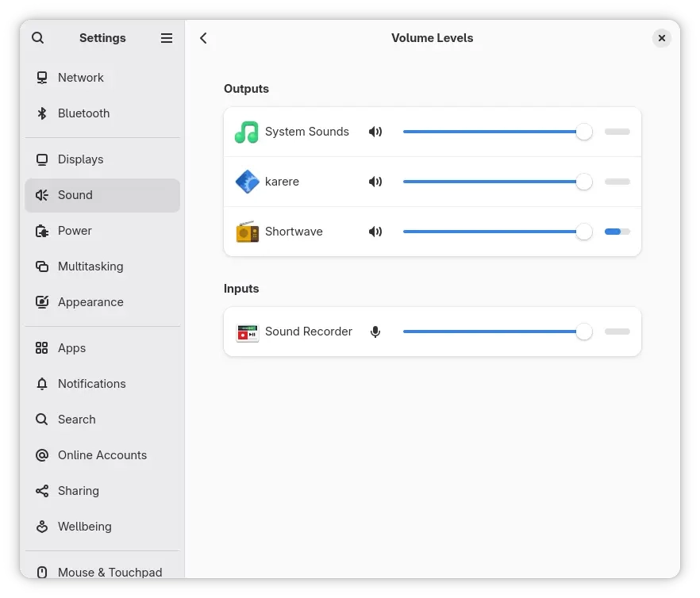Click the Shortwave radio app icon
This screenshot has height=598, width=700.
(x=247, y=232)
